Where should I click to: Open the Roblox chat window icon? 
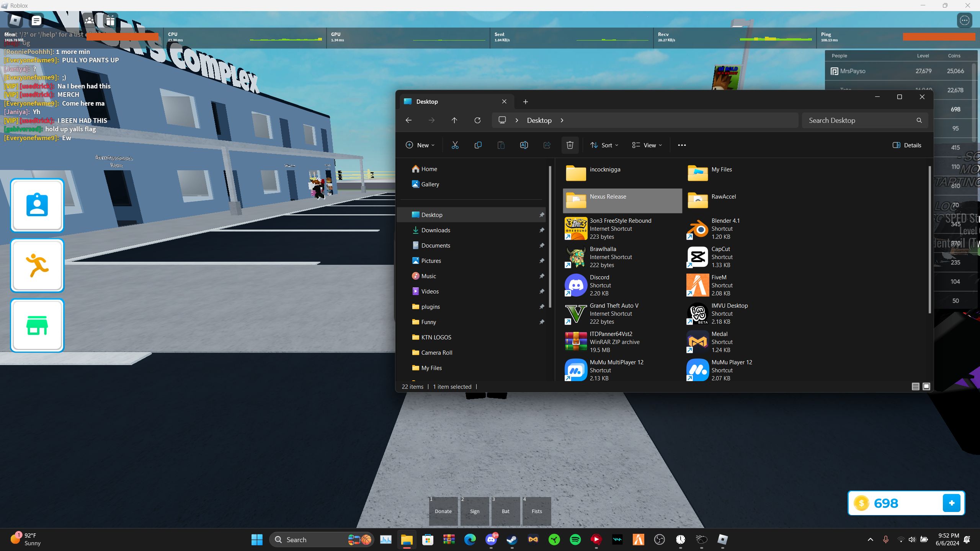36,21
